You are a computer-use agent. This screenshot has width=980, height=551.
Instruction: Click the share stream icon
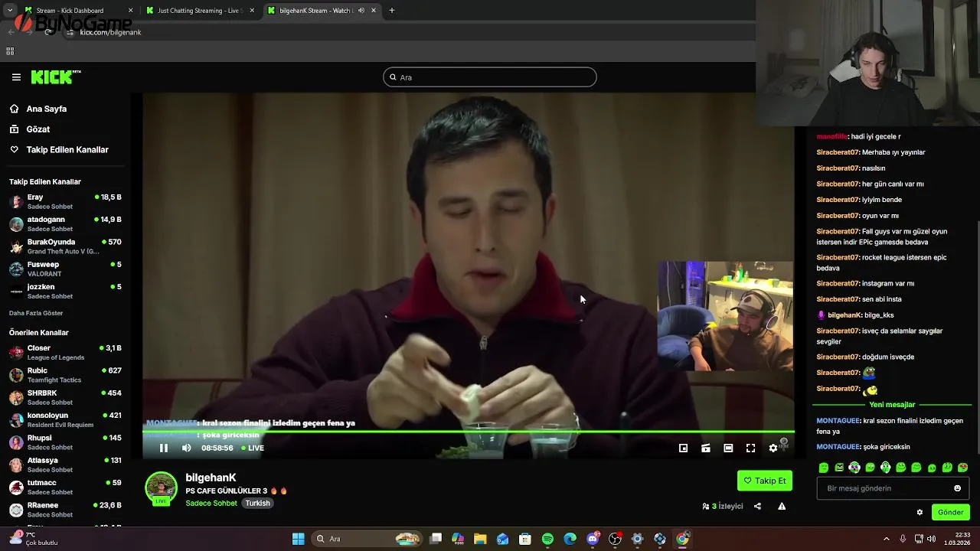coord(757,506)
